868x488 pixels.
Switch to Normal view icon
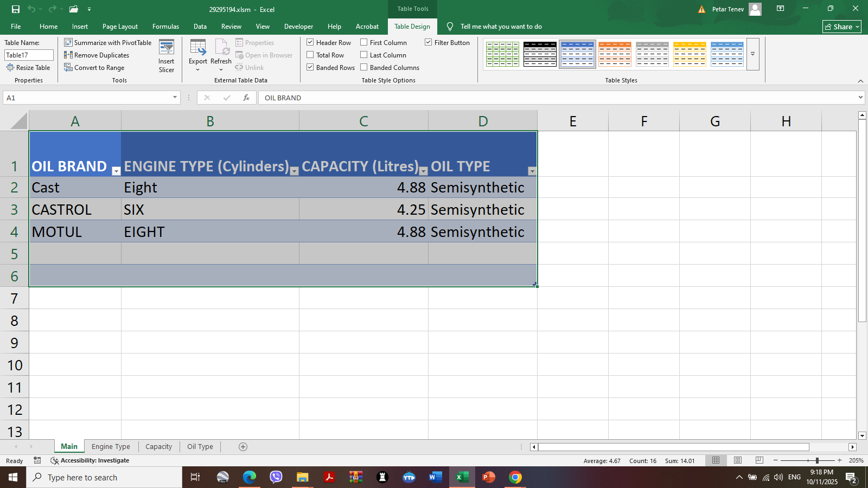pos(716,460)
